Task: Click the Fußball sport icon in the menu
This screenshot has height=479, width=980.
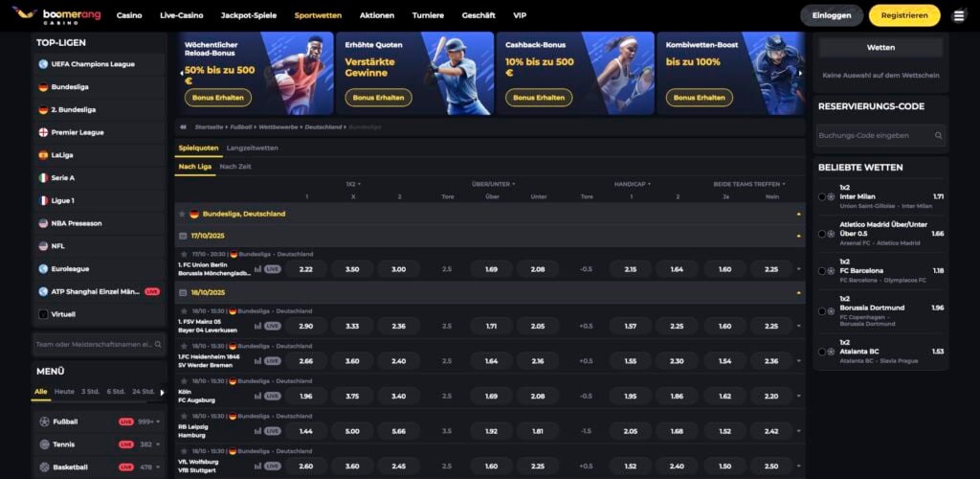Action: pos(44,422)
